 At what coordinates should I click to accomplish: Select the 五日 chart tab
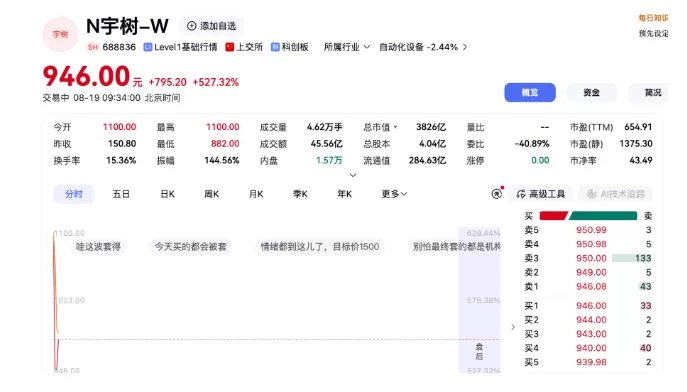(x=121, y=194)
